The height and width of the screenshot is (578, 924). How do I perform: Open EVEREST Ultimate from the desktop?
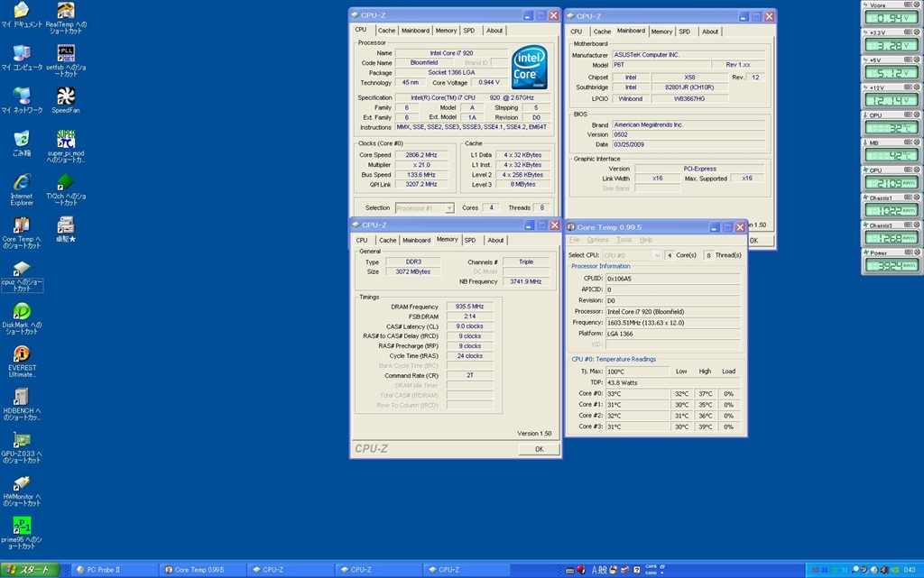pos(22,362)
